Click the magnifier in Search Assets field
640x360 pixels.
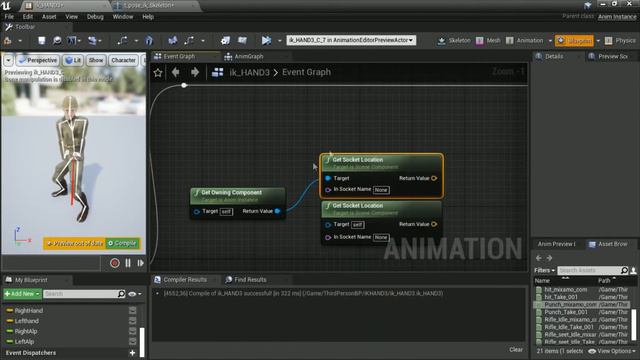[x=624, y=270]
